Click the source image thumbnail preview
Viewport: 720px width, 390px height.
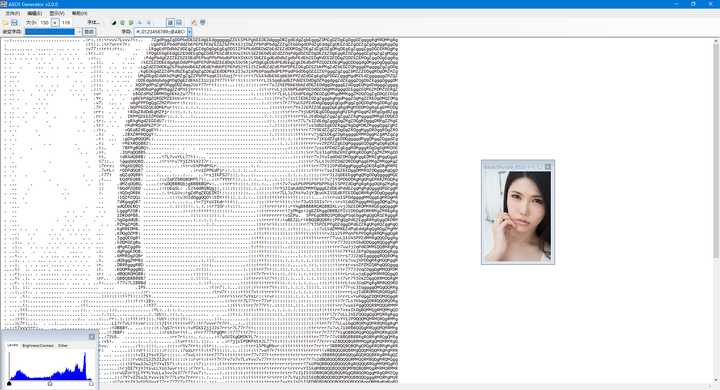pyautogui.click(x=518, y=216)
